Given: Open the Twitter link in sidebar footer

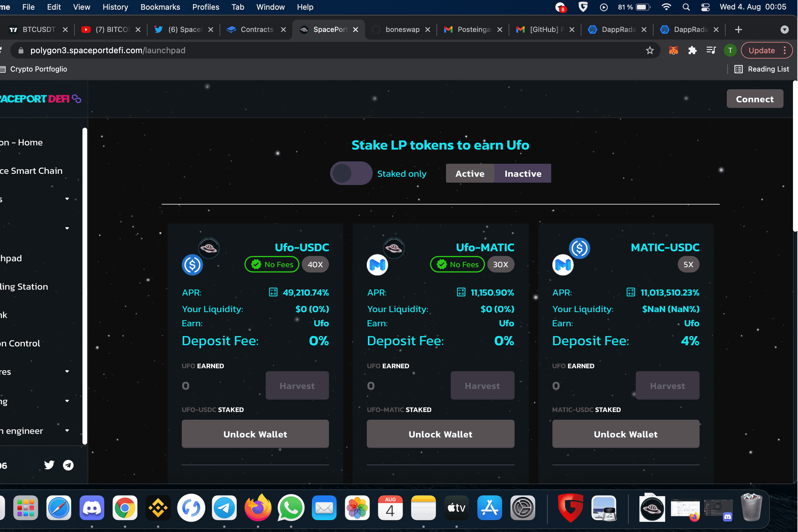Looking at the screenshot, I should [x=49, y=465].
